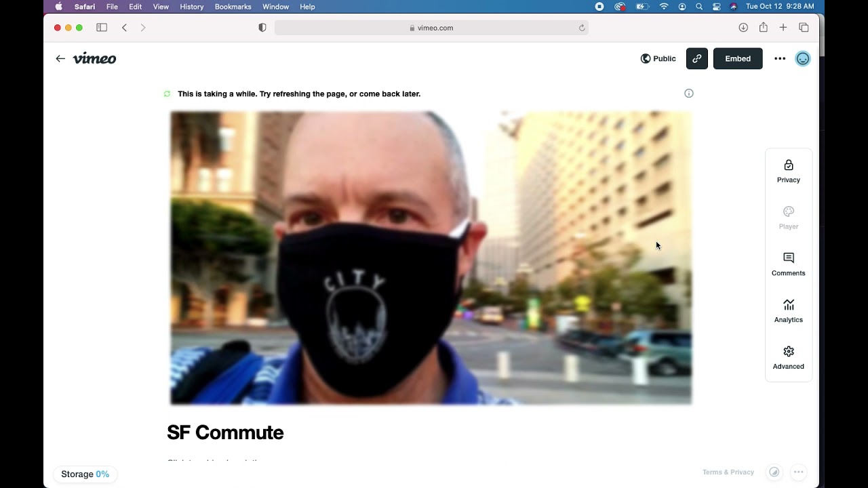The image size is (868, 488).
Task: Open the View menu
Action: click(x=161, y=7)
